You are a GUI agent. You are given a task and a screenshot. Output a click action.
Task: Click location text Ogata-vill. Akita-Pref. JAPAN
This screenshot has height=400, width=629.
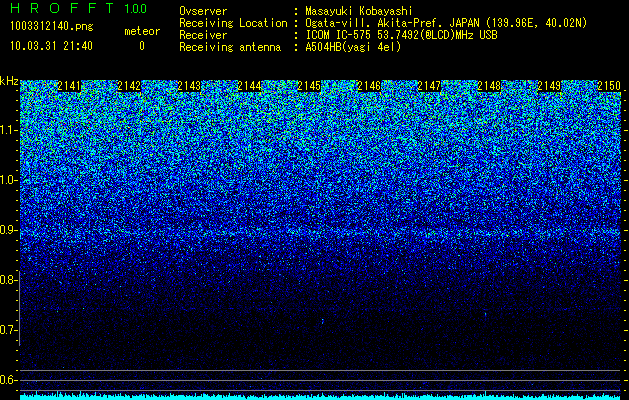click(x=394, y=23)
